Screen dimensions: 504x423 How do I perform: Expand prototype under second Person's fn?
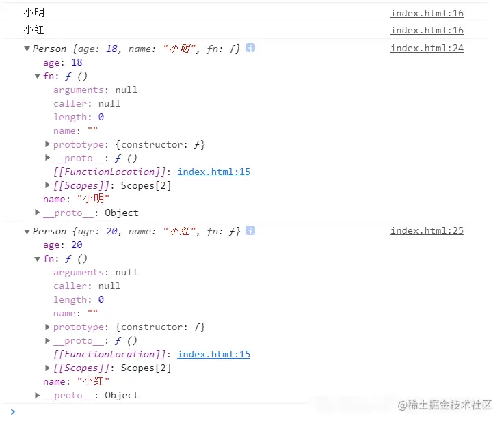pos(48,327)
